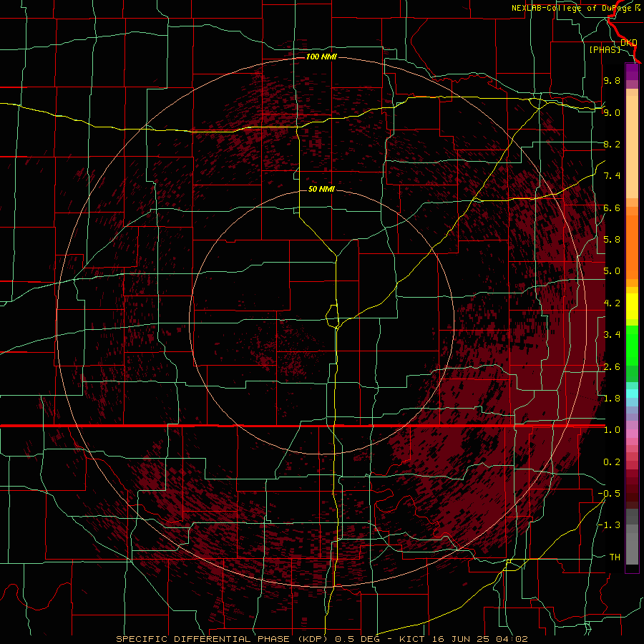Click the 1.0 scale value

[x=612, y=430]
